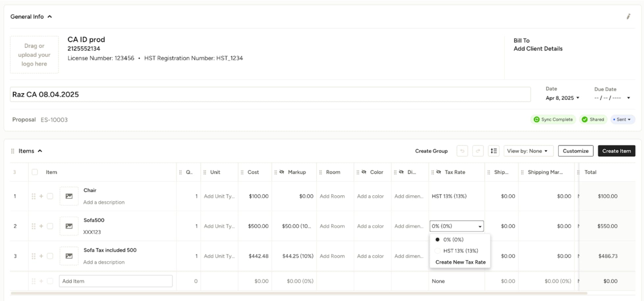
Task: Click Add Client Details link
Action: click(x=538, y=49)
